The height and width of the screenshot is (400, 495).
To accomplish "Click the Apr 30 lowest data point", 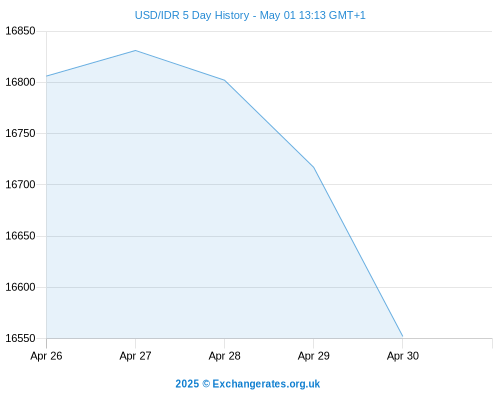I will (x=403, y=336).
